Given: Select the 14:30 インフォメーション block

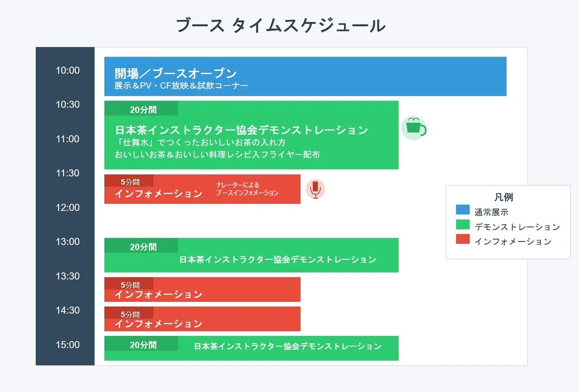Looking at the screenshot, I should point(202,319).
